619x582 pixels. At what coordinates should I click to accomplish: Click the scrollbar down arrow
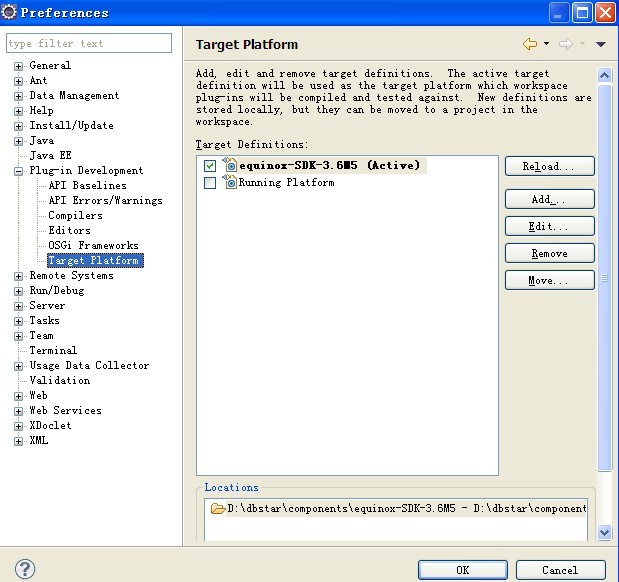(x=604, y=532)
